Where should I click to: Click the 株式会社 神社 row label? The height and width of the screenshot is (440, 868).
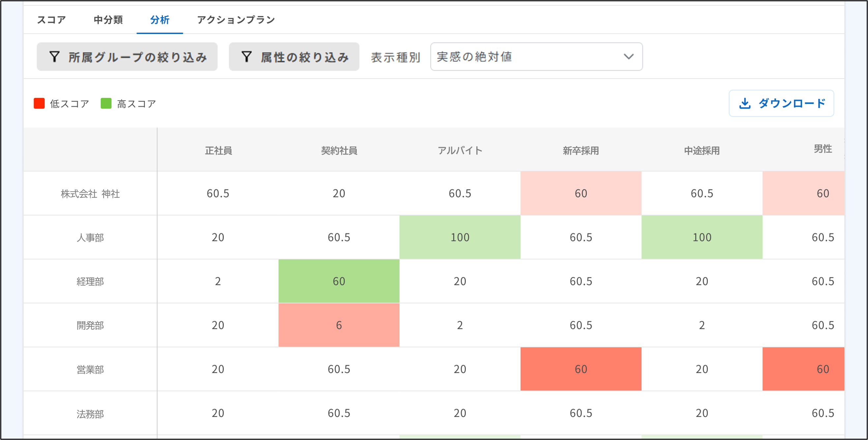(90, 194)
